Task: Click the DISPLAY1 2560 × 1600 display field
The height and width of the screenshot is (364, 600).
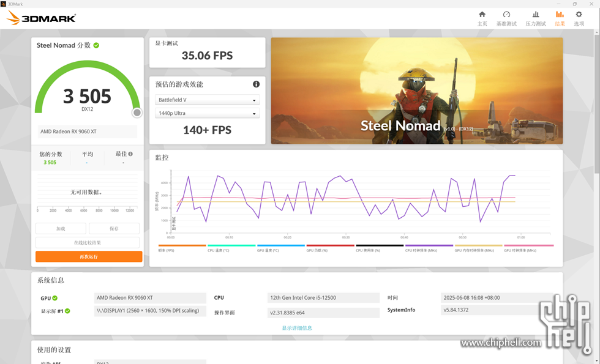Action: (150, 311)
